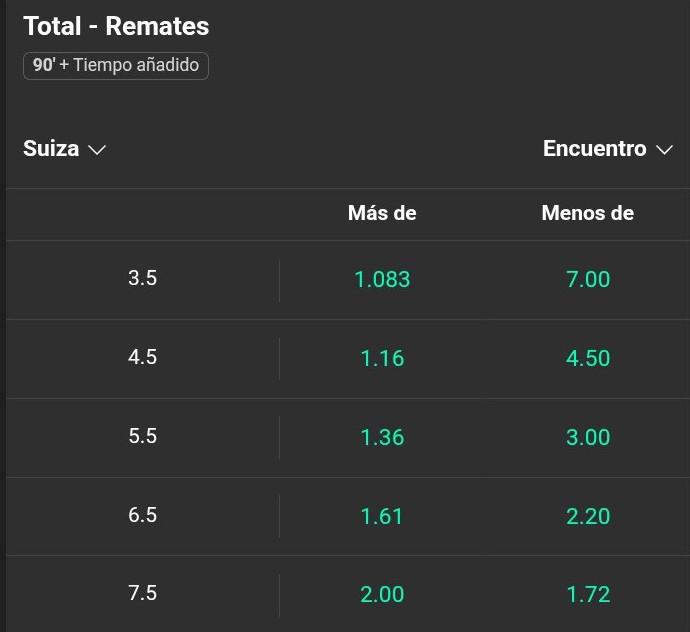Click the 5.5 line label
The height and width of the screenshot is (632, 690).
pyautogui.click(x=143, y=436)
